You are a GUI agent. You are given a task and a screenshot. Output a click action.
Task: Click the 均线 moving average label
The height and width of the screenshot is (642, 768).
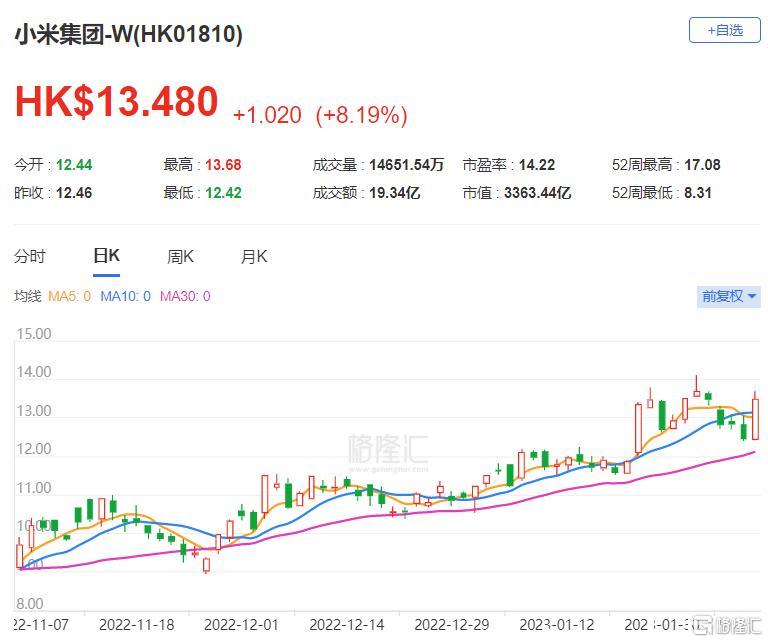point(27,296)
